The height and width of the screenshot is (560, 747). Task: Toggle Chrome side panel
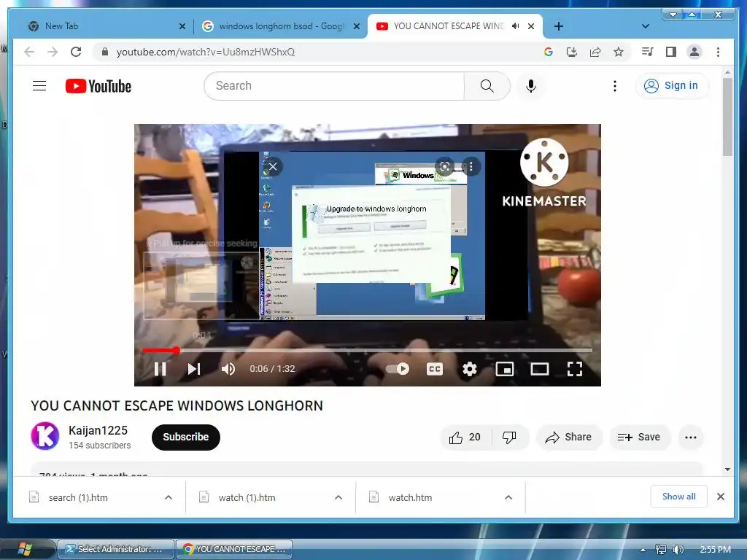(x=671, y=52)
